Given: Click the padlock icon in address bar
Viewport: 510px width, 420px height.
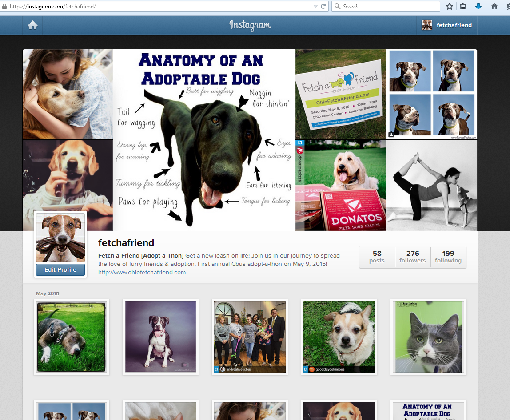Looking at the screenshot, I should [4, 7].
